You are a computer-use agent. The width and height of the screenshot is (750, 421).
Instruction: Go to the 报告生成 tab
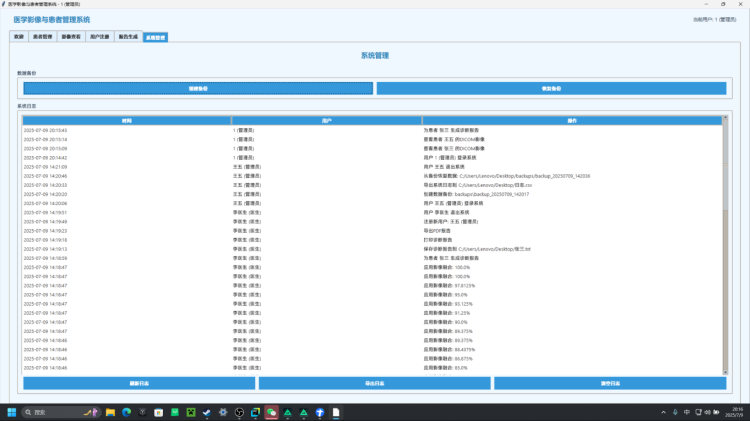[x=128, y=37]
